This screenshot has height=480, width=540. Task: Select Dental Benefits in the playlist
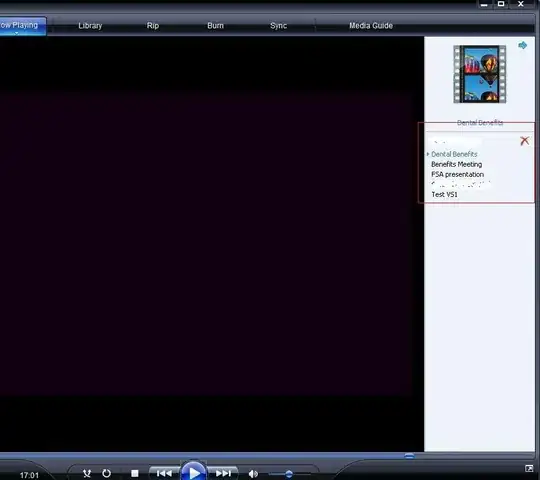[454, 154]
